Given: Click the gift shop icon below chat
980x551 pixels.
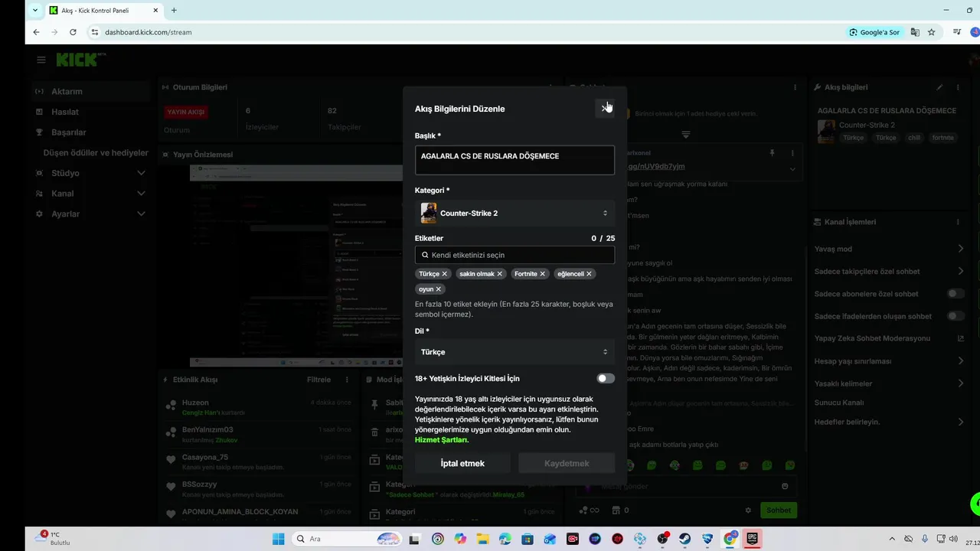Looking at the screenshot, I should click(x=616, y=510).
